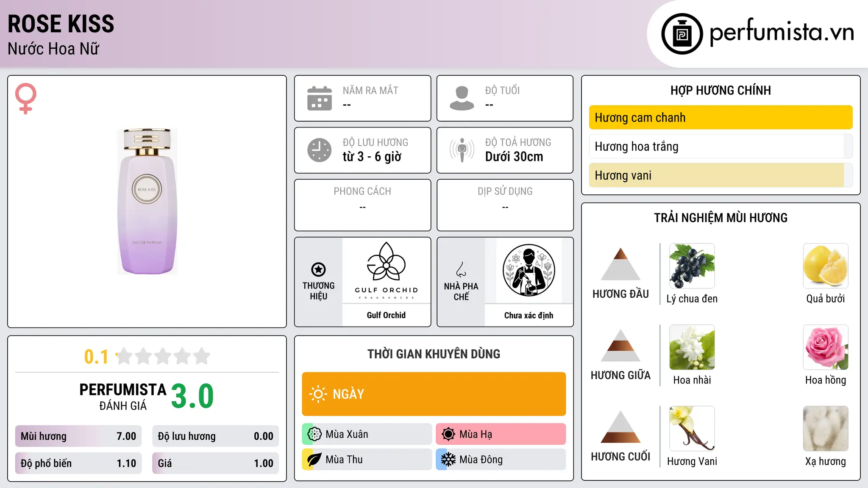Click the perfumer illustration above Chưa xác định
868x488 pixels.
529,270
